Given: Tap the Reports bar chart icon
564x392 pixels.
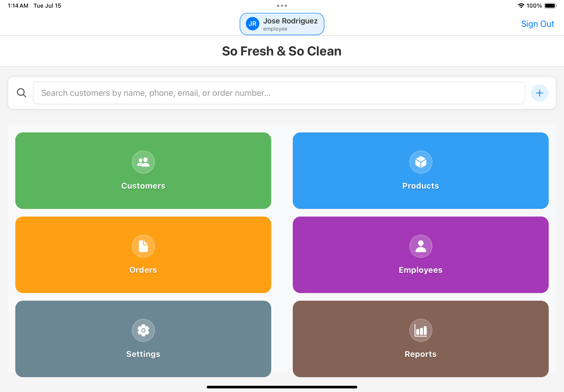Looking at the screenshot, I should click(421, 330).
